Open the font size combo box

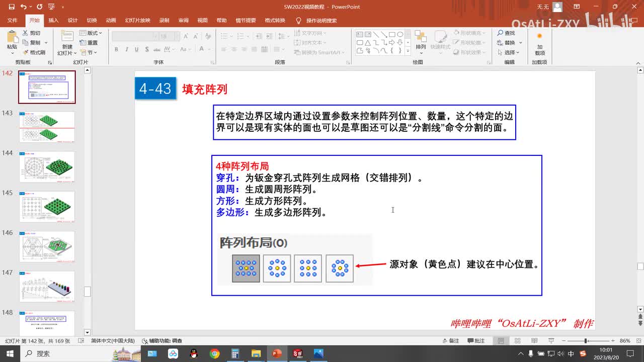tap(170, 37)
